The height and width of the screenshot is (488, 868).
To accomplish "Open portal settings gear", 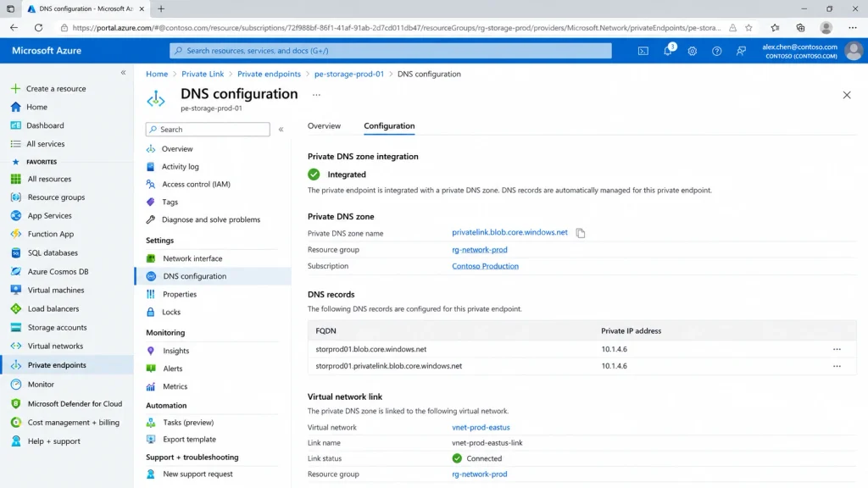I will tap(692, 51).
